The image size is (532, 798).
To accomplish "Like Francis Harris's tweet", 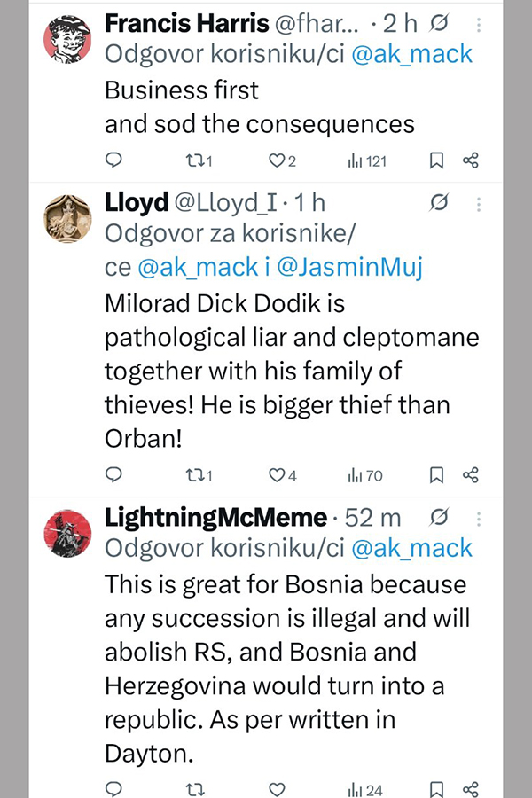I will [x=278, y=160].
